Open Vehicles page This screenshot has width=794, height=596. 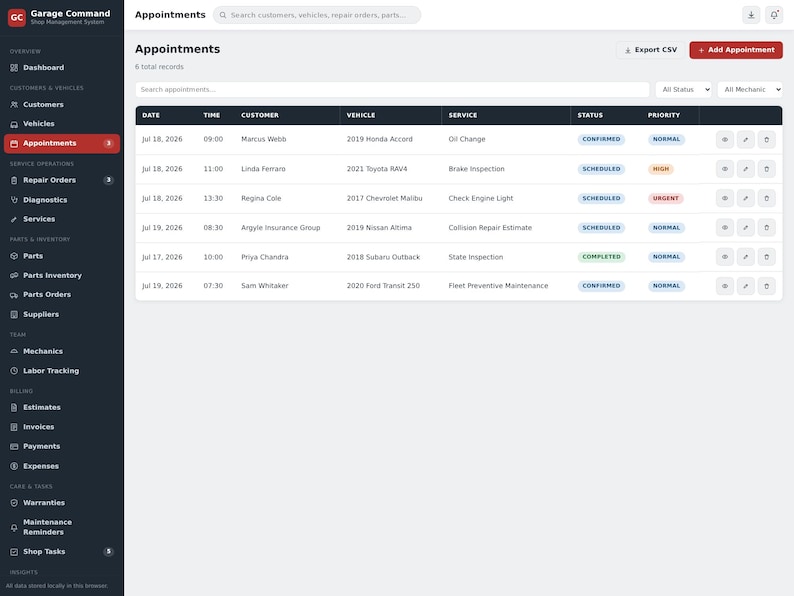[x=62, y=124]
